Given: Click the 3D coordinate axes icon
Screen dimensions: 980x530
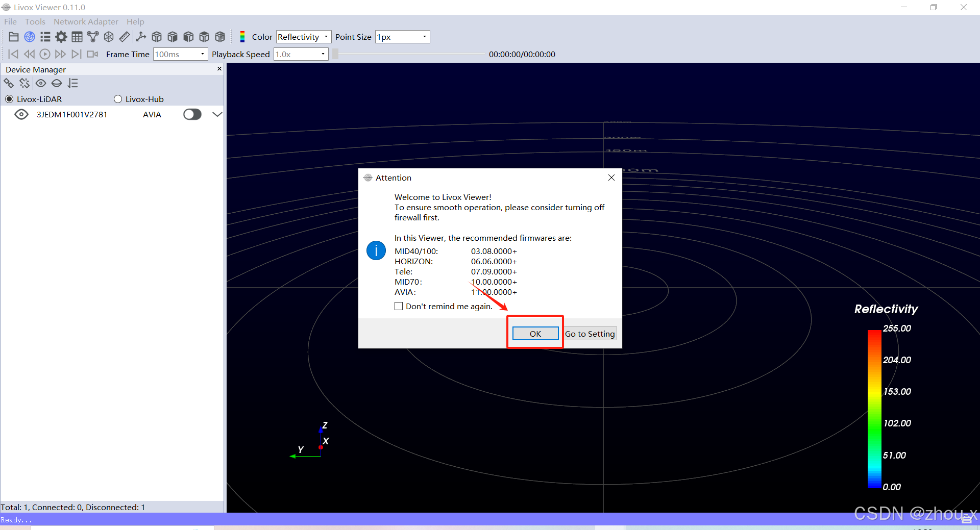Looking at the screenshot, I should [x=141, y=37].
